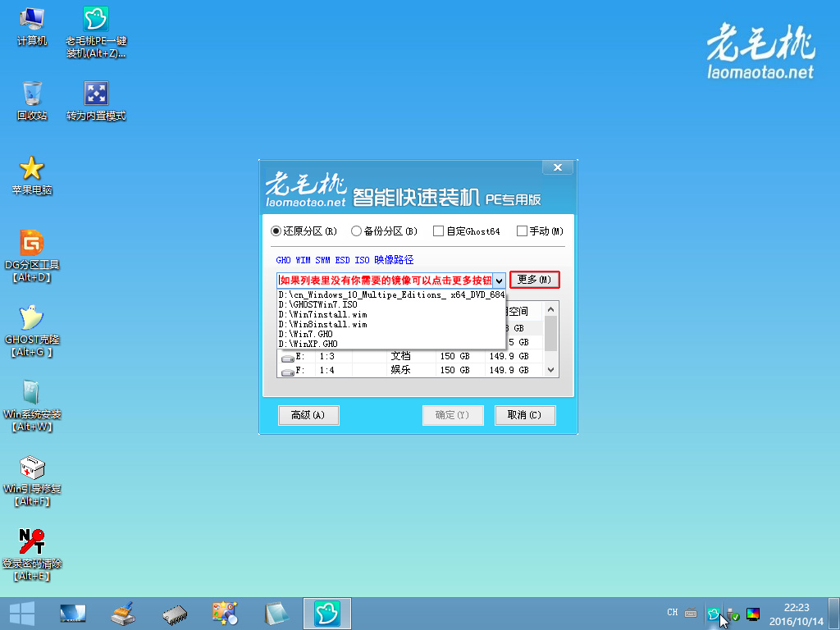840x630 pixels.
Task: Choose the cn_Windows_10_Multipe_Editions entry
Action: click(391, 294)
